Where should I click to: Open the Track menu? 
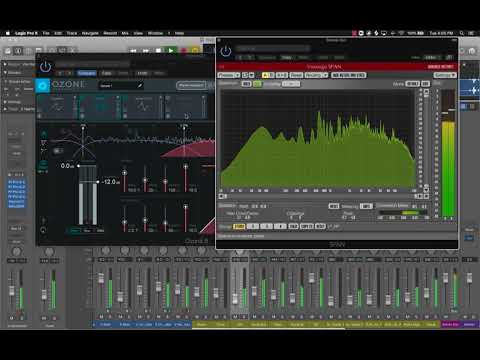[72, 33]
